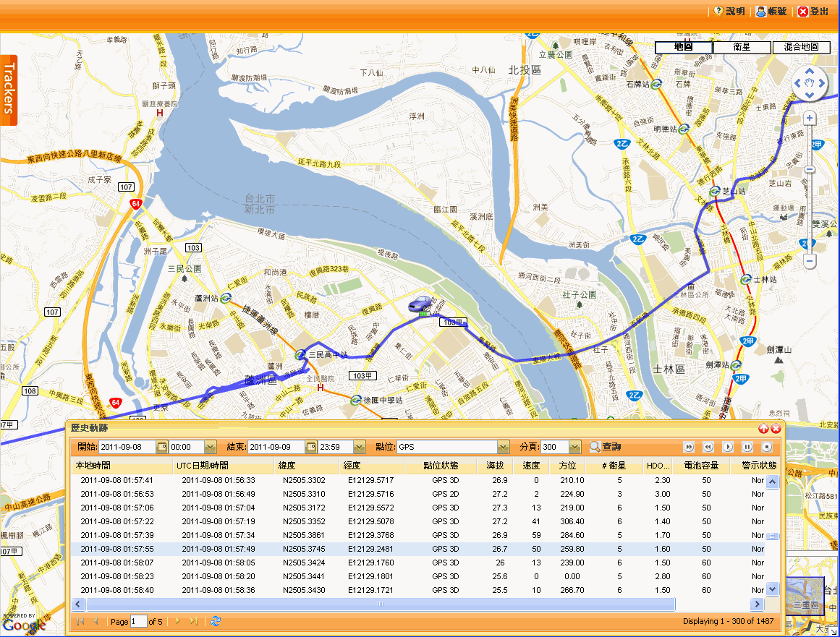Click the 結束 end date field

pos(276,447)
